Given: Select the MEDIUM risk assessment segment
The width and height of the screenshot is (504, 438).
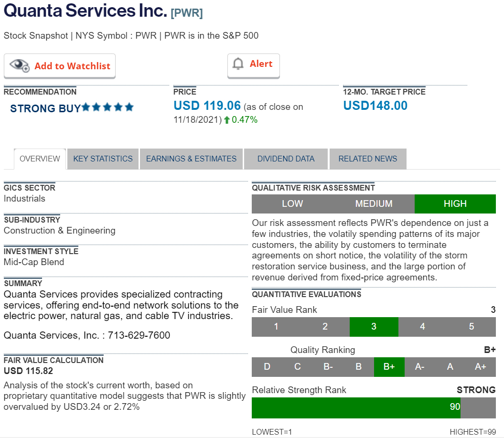Looking at the screenshot, I should tap(374, 203).
